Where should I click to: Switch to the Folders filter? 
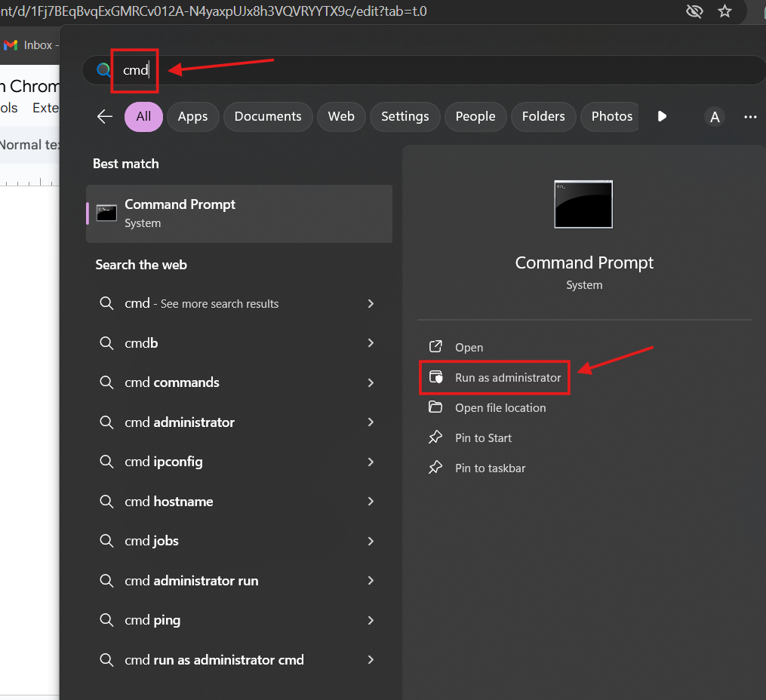(543, 117)
